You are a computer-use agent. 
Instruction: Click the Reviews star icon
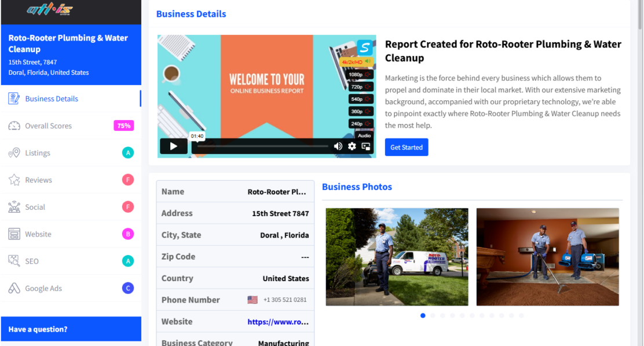pos(14,180)
